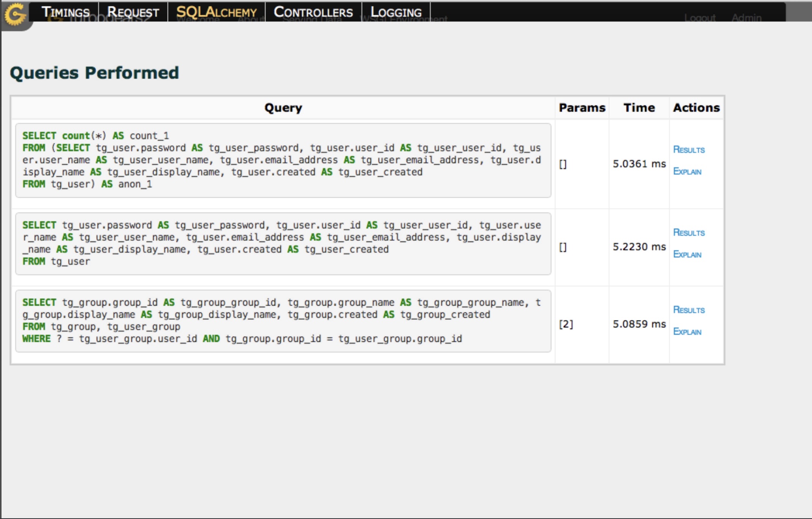The width and height of the screenshot is (812, 519).
Task: Explain the tg_group query
Action: click(x=687, y=332)
